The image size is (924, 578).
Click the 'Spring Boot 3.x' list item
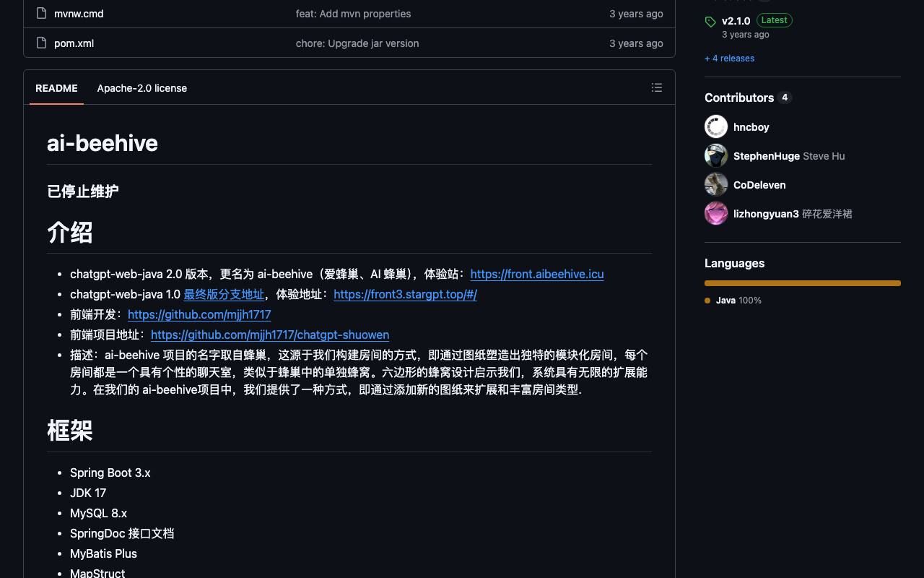110,473
